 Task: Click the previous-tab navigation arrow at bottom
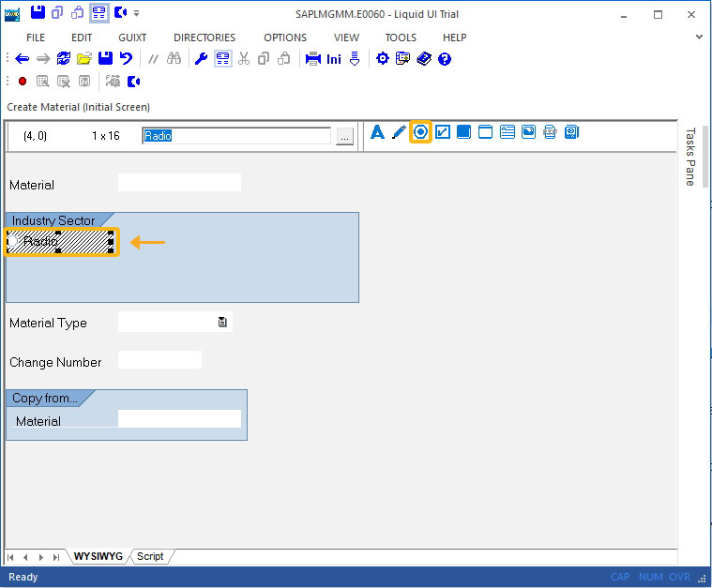point(25,557)
